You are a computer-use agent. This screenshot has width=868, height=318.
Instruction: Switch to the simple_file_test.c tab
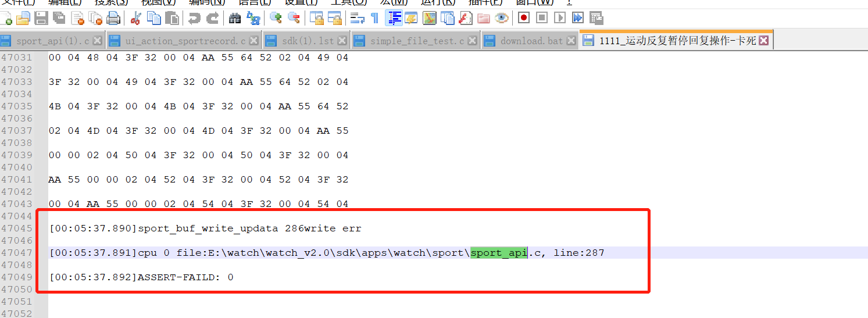click(x=417, y=41)
